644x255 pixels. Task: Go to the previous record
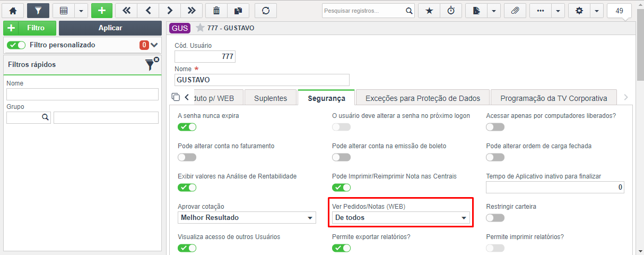pos(148,11)
